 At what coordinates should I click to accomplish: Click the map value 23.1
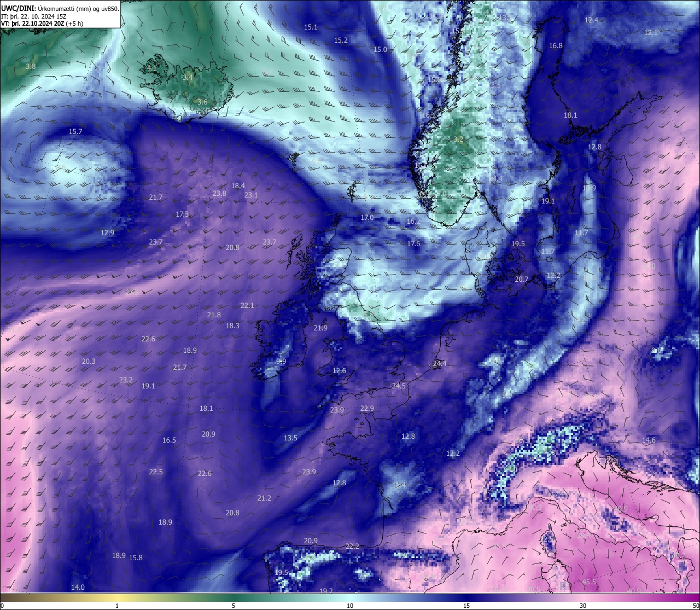pyautogui.click(x=251, y=195)
